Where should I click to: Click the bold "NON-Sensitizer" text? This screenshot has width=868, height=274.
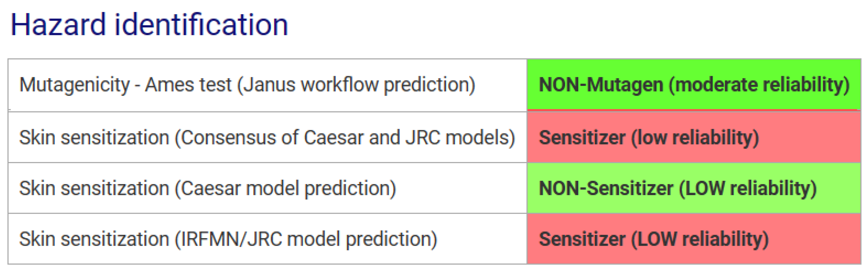click(x=606, y=188)
